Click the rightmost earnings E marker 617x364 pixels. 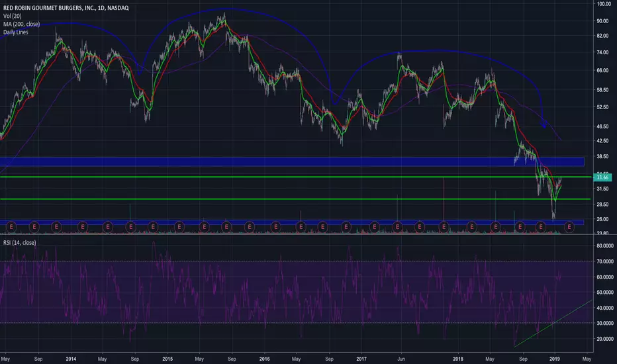pos(569,226)
